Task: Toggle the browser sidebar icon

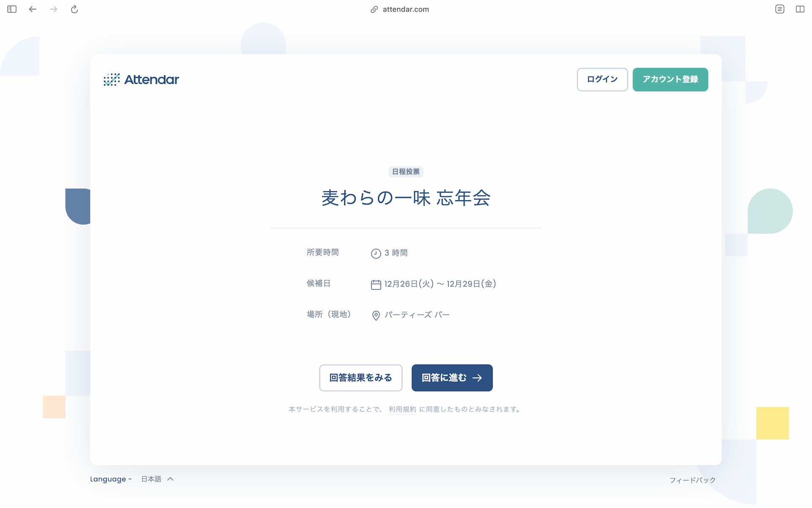Action: (x=12, y=9)
